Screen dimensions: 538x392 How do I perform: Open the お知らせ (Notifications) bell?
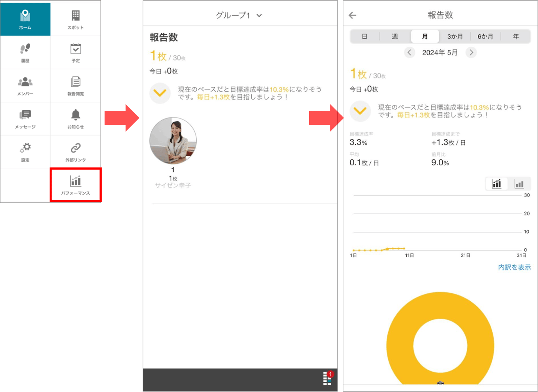pyautogui.click(x=75, y=118)
